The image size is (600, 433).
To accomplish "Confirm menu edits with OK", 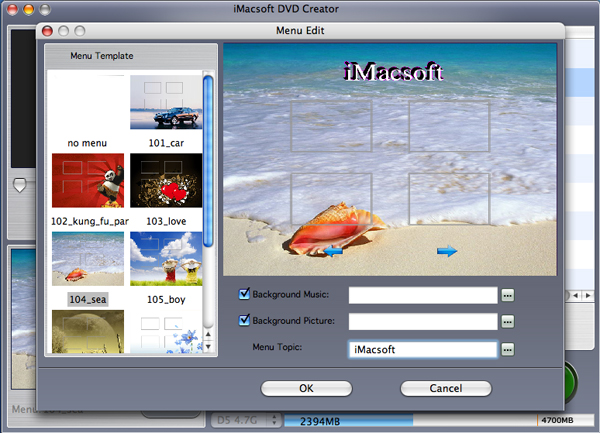I will pos(306,388).
